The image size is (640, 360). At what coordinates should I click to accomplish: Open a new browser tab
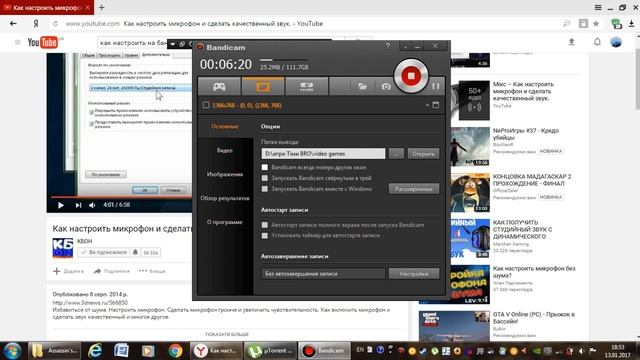(102, 7)
